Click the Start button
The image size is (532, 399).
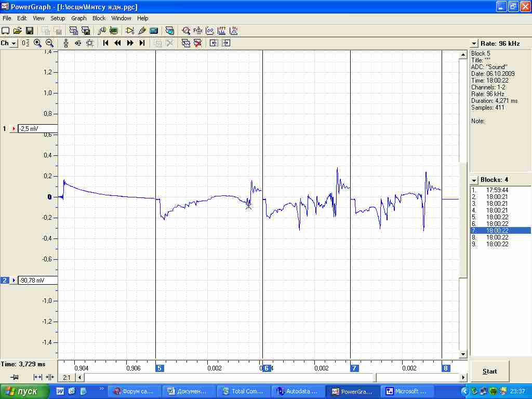(x=489, y=371)
